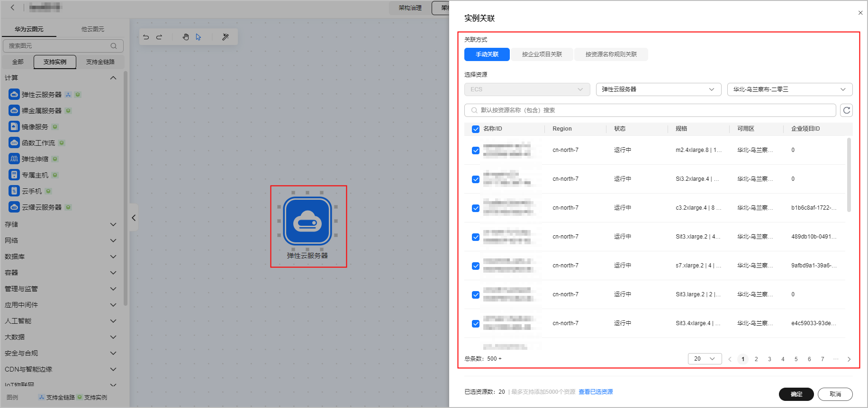Select the pointer selection tool
Screen dimensions: 868x408
click(198, 37)
